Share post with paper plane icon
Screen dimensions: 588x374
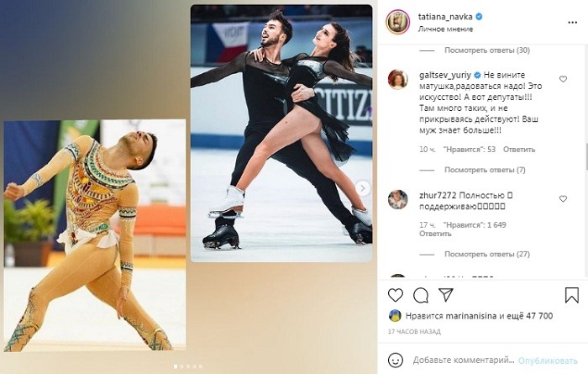tap(446, 295)
